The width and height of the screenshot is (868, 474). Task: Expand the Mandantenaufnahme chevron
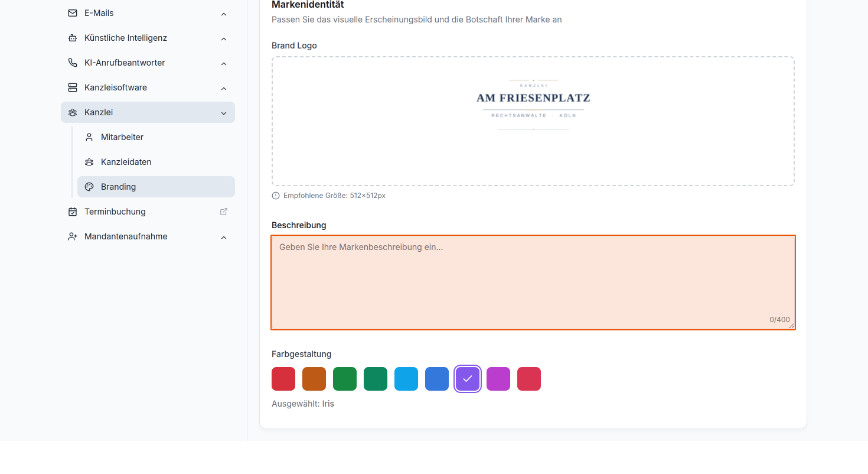[x=224, y=237]
